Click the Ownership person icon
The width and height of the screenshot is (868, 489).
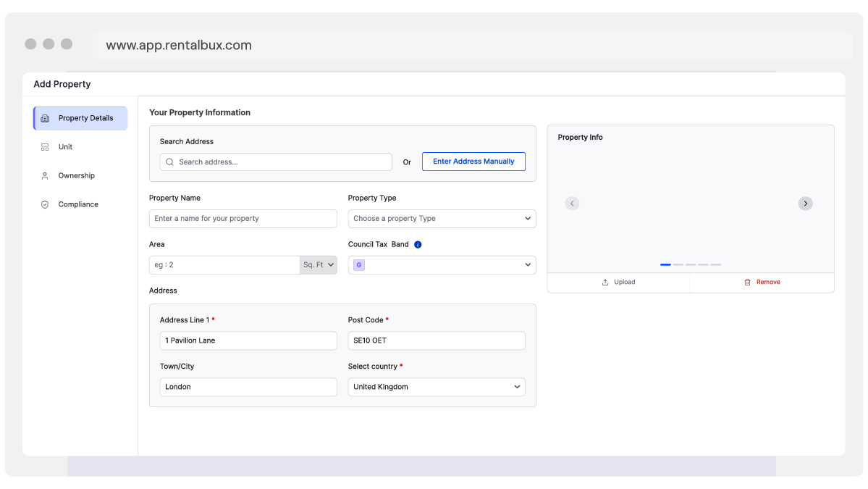(x=45, y=175)
